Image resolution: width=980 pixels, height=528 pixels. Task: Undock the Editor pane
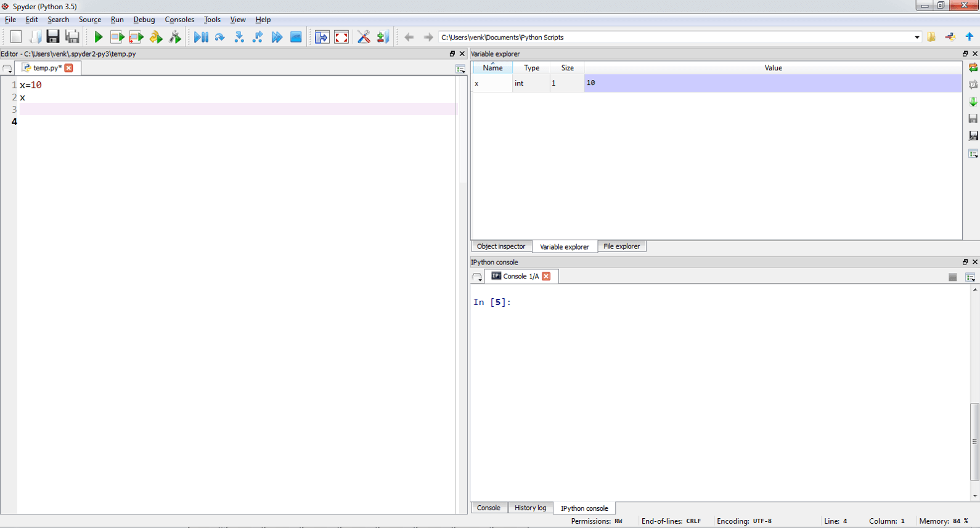(452, 54)
